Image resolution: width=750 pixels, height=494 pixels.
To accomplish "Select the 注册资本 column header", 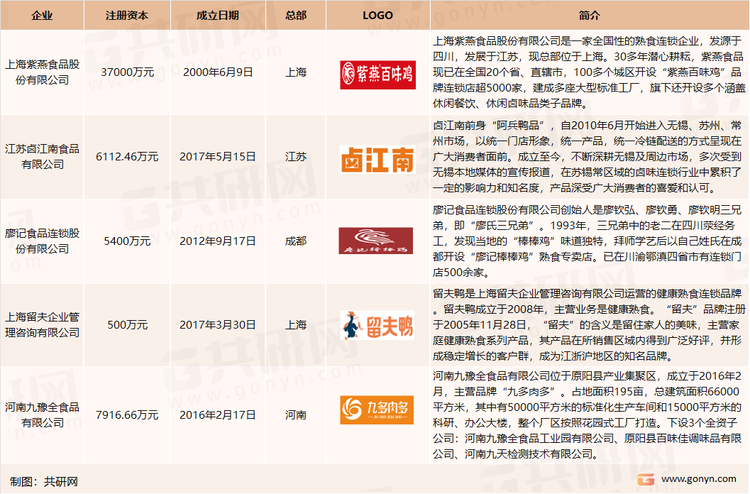I will (x=127, y=15).
